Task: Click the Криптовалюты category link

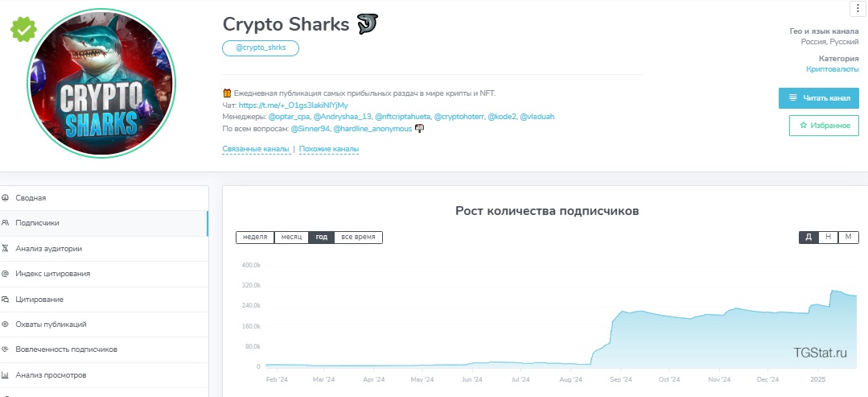Action: click(833, 68)
